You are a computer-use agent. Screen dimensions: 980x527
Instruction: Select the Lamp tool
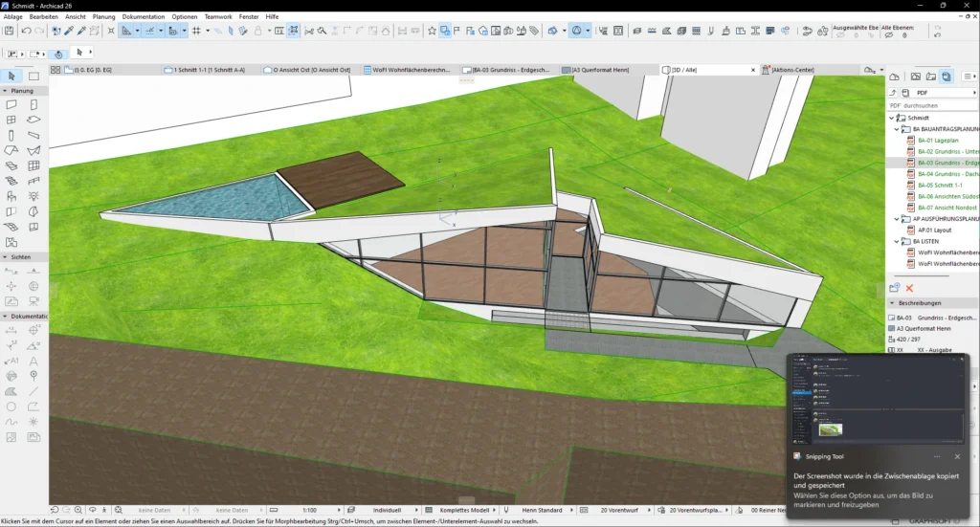tap(33, 196)
